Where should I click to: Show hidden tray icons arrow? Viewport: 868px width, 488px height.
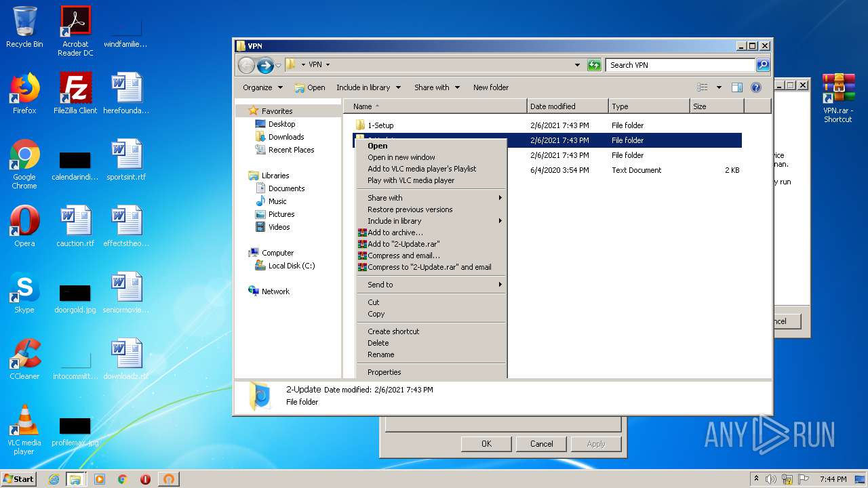(x=757, y=479)
